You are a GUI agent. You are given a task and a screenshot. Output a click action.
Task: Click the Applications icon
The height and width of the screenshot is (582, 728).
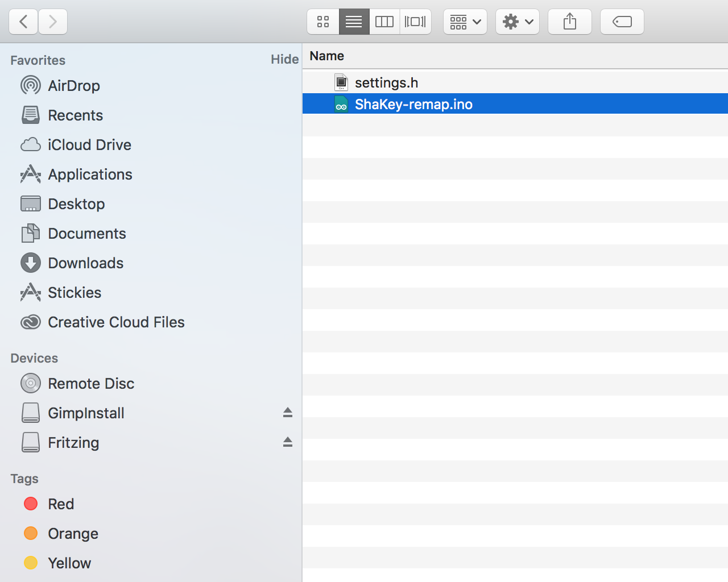pyautogui.click(x=31, y=174)
